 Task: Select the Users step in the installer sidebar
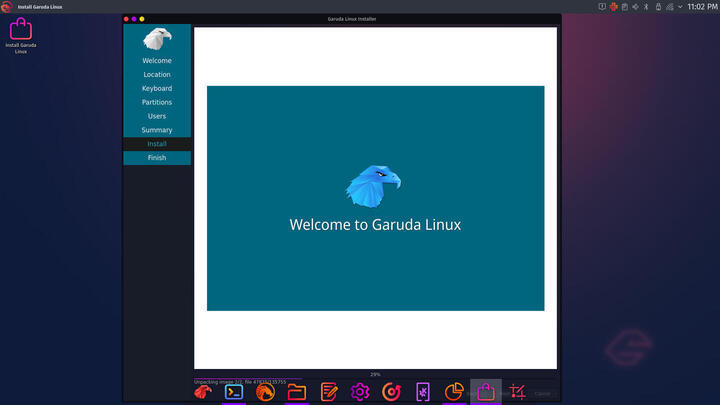(x=157, y=116)
